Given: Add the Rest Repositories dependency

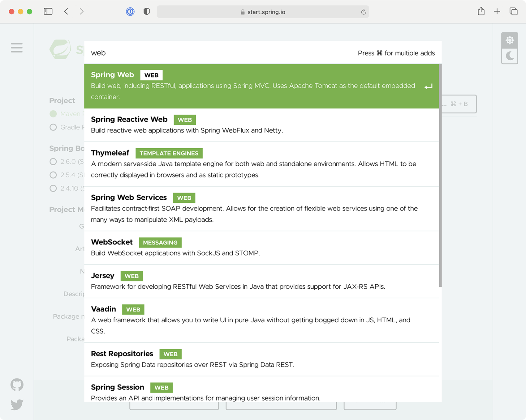Looking at the screenshot, I should coord(261,359).
